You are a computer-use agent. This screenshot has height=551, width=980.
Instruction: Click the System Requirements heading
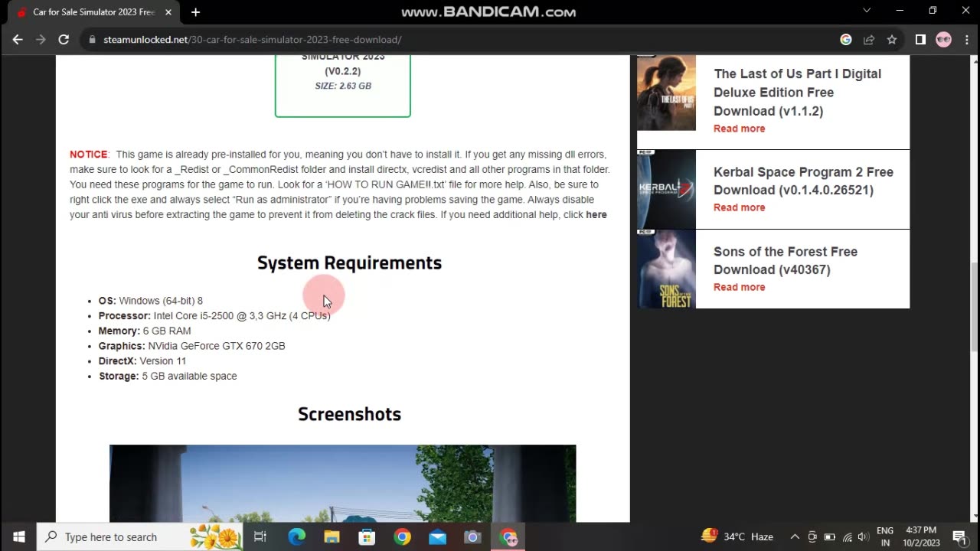[x=349, y=262]
